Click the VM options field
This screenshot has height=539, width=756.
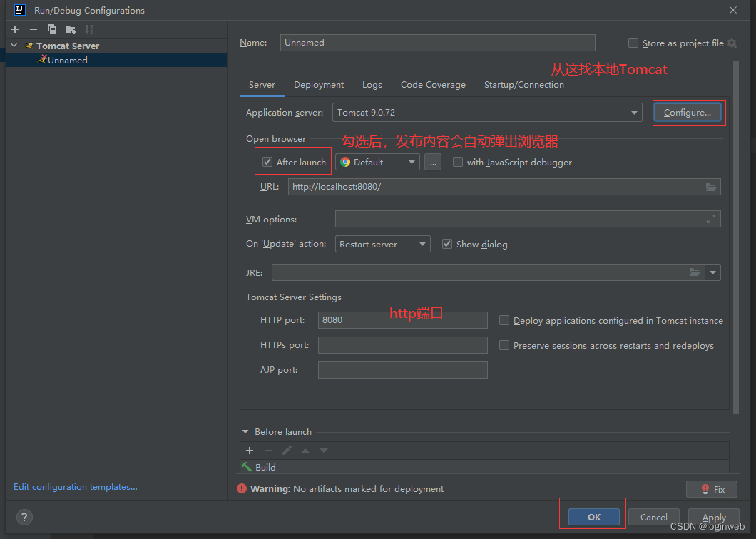[x=528, y=219]
